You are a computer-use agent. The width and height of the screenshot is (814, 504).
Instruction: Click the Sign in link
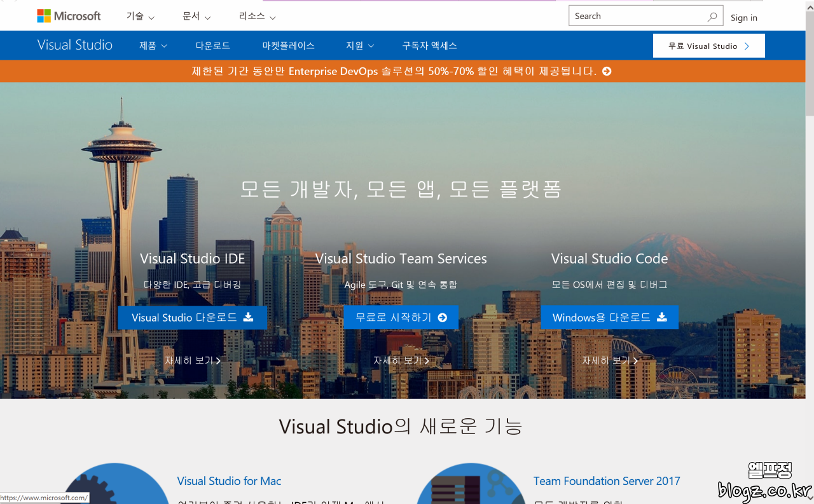tap(743, 18)
